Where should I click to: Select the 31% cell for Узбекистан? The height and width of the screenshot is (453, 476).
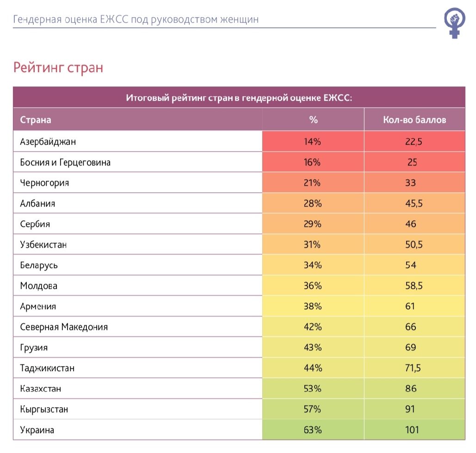point(313,245)
